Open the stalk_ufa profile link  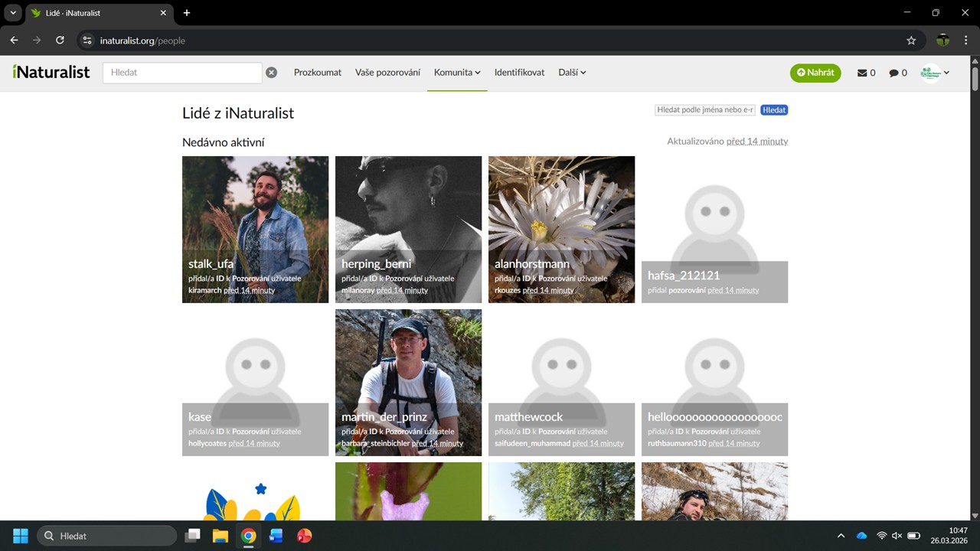click(211, 264)
